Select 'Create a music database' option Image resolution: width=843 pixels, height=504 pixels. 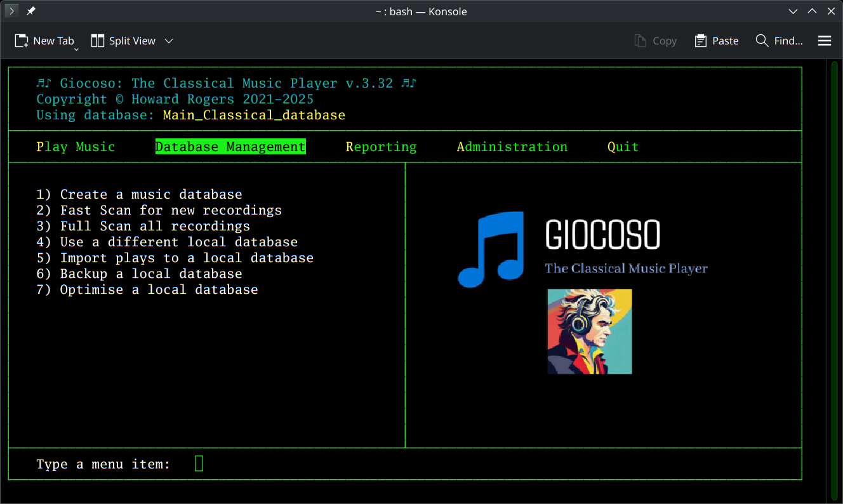[x=140, y=194]
